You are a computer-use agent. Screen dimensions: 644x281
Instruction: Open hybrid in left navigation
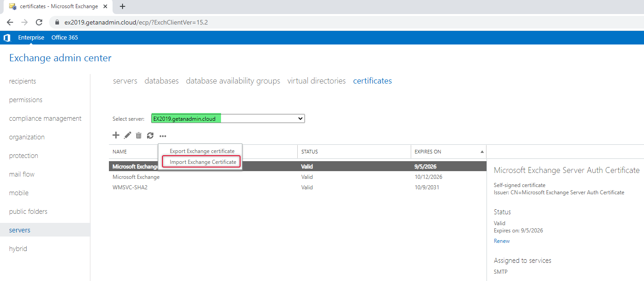[18, 249]
